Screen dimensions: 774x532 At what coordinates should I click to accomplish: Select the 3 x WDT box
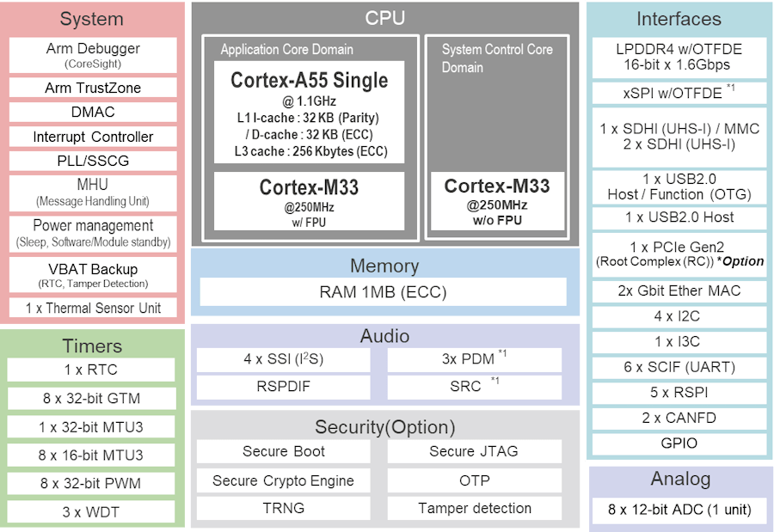[x=91, y=512]
